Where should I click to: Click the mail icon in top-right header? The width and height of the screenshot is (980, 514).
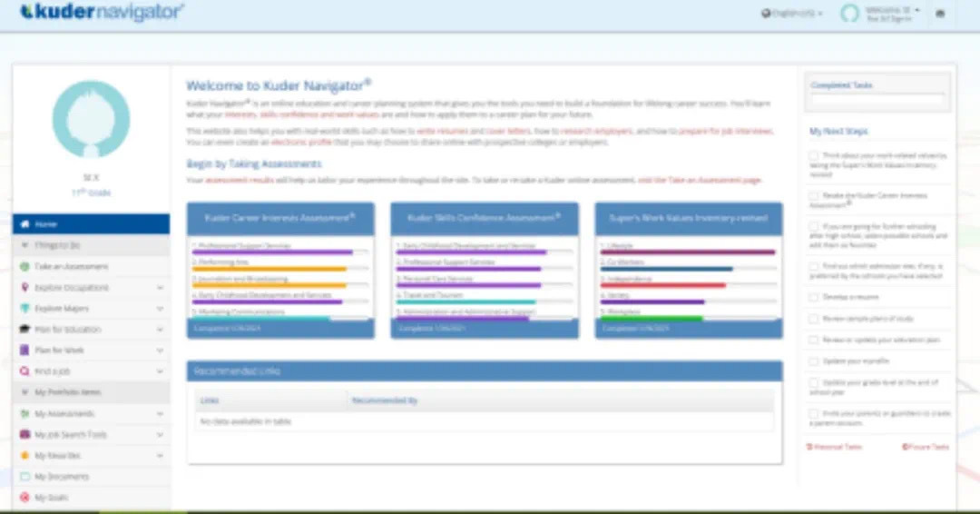pyautogui.click(x=940, y=13)
